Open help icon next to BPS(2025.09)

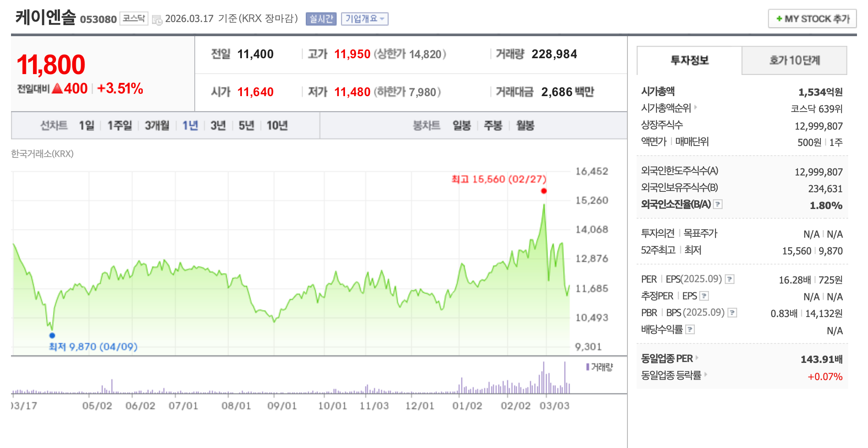(732, 313)
